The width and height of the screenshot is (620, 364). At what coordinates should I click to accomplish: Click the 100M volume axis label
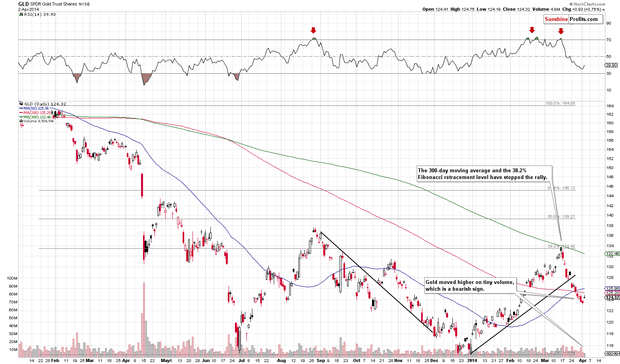point(12,278)
